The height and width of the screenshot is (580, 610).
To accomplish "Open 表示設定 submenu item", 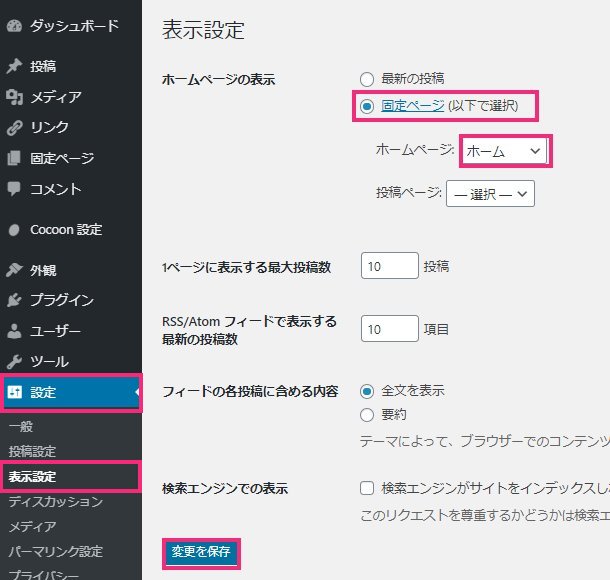I will pos(32,477).
